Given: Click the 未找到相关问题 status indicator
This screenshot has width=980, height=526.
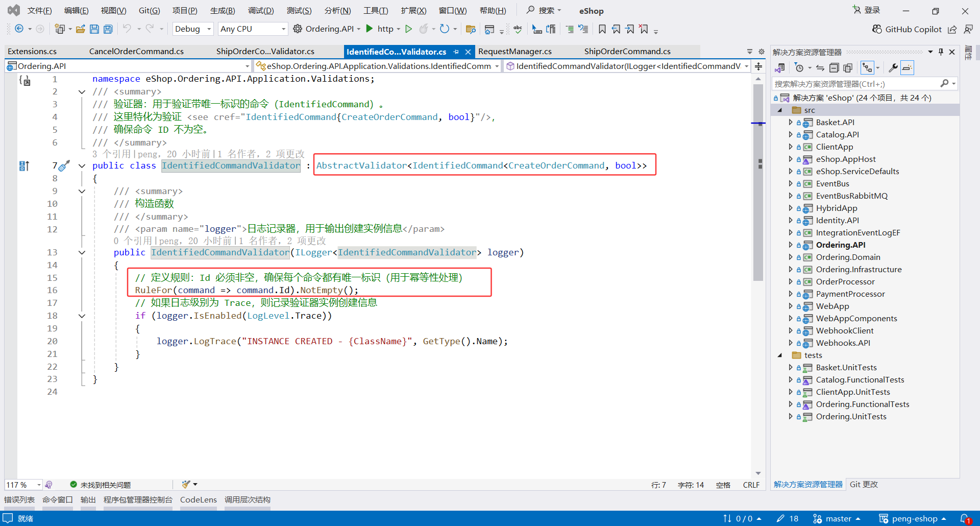Looking at the screenshot, I should click(x=101, y=485).
